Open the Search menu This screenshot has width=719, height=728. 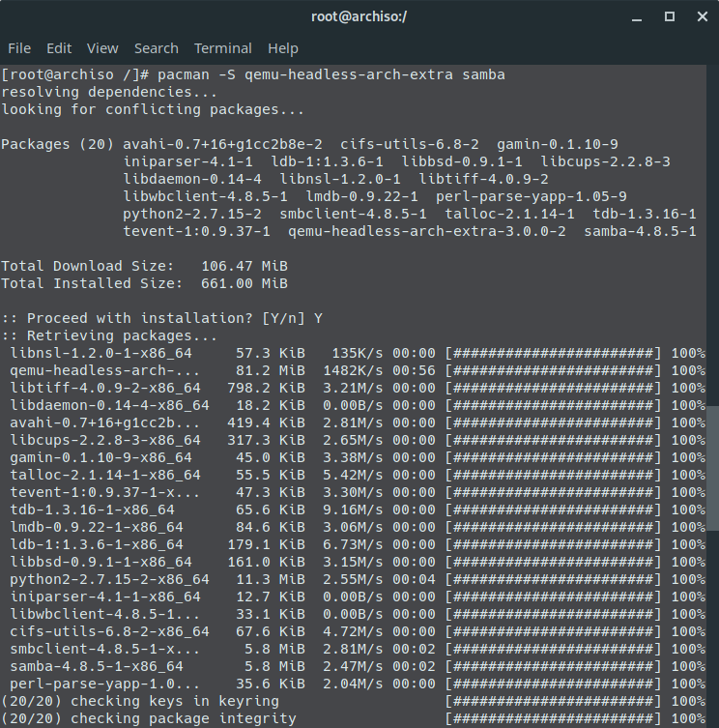(157, 48)
